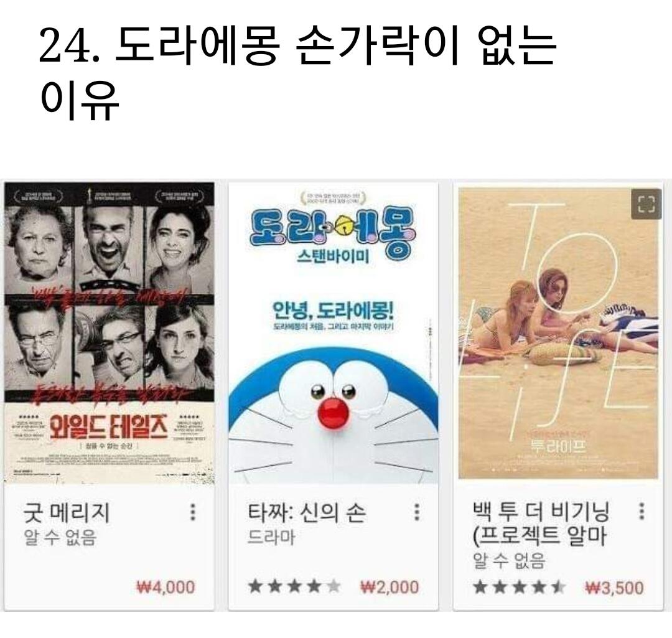The image size is (672, 638).
Task: Open more options for 굿 메리지
Action: [x=193, y=512]
